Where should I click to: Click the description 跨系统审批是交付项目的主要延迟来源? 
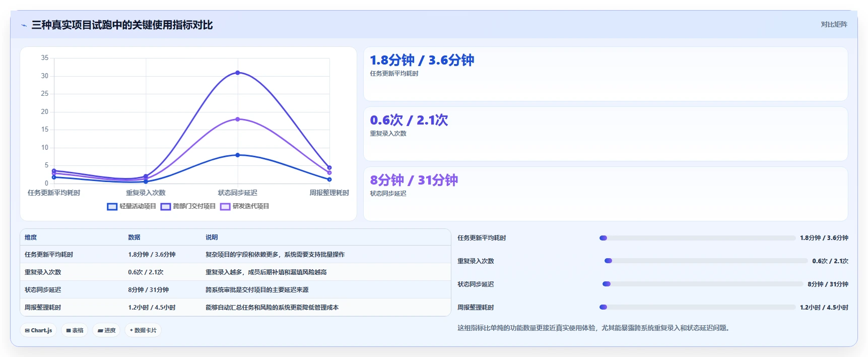[257, 290]
